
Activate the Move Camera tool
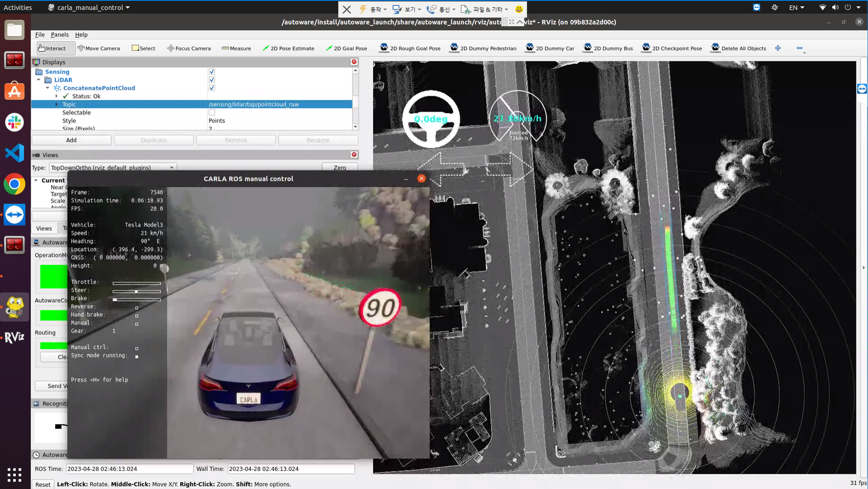(x=98, y=48)
